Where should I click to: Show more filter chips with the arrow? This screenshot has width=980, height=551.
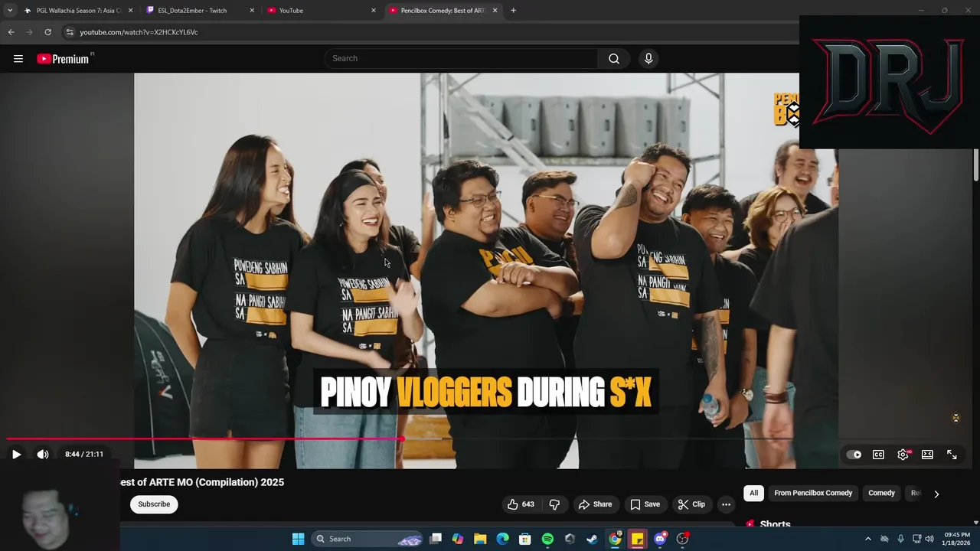[936, 494]
